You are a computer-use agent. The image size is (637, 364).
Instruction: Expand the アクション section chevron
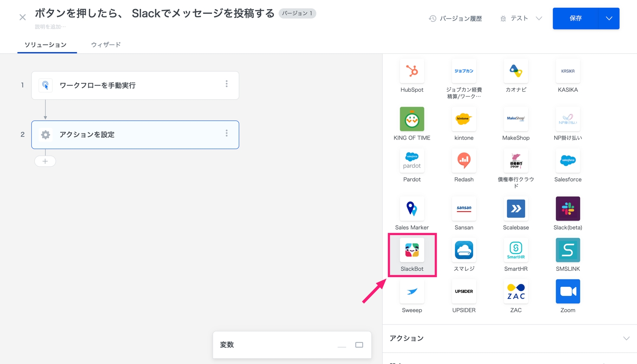point(626,338)
